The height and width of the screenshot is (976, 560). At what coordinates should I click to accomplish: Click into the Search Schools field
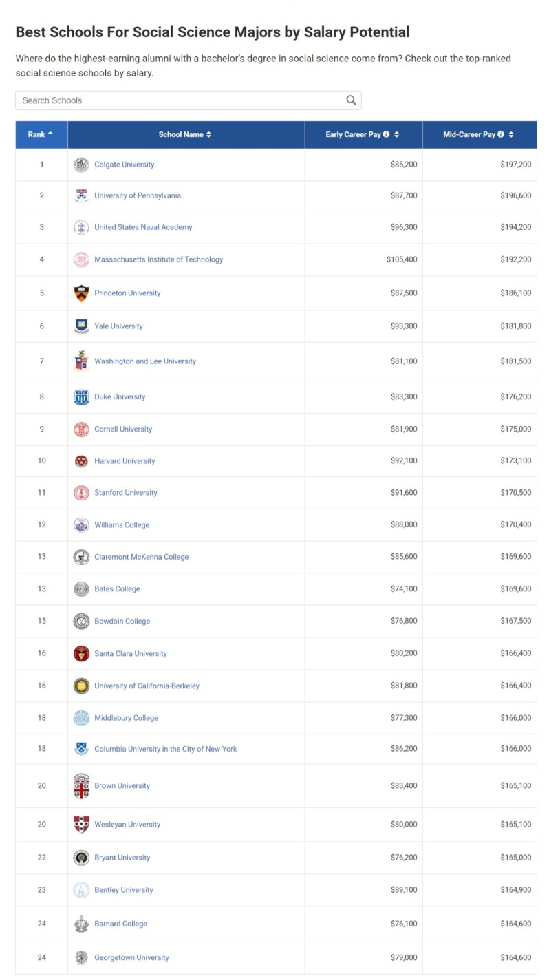tap(179, 100)
